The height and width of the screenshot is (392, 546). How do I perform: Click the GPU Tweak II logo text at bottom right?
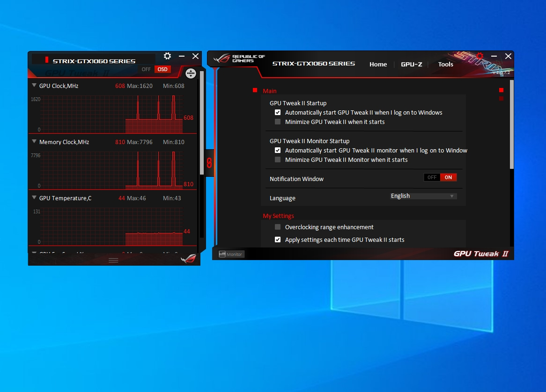(481, 254)
